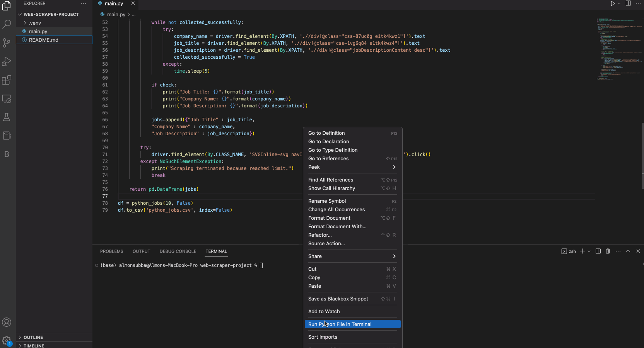Image resolution: width=644 pixels, height=348 pixels.
Task: Open the Blackbox B icon in activity bar
Action: tap(7, 154)
